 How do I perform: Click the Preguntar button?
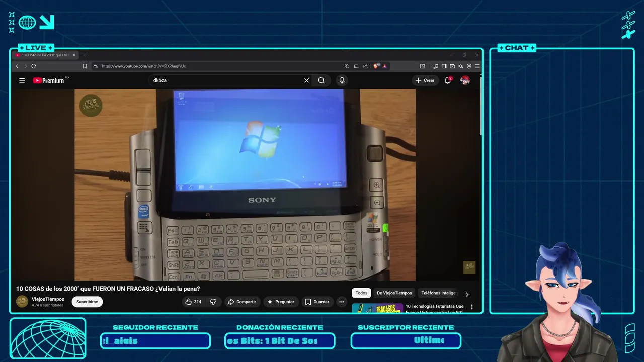coord(281,302)
